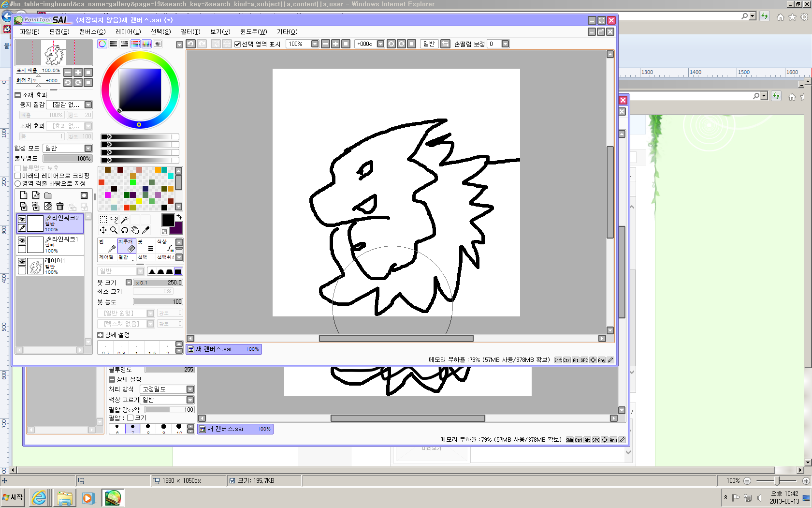
Task: Select the Move layer tool
Action: pyautogui.click(x=103, y=230)
